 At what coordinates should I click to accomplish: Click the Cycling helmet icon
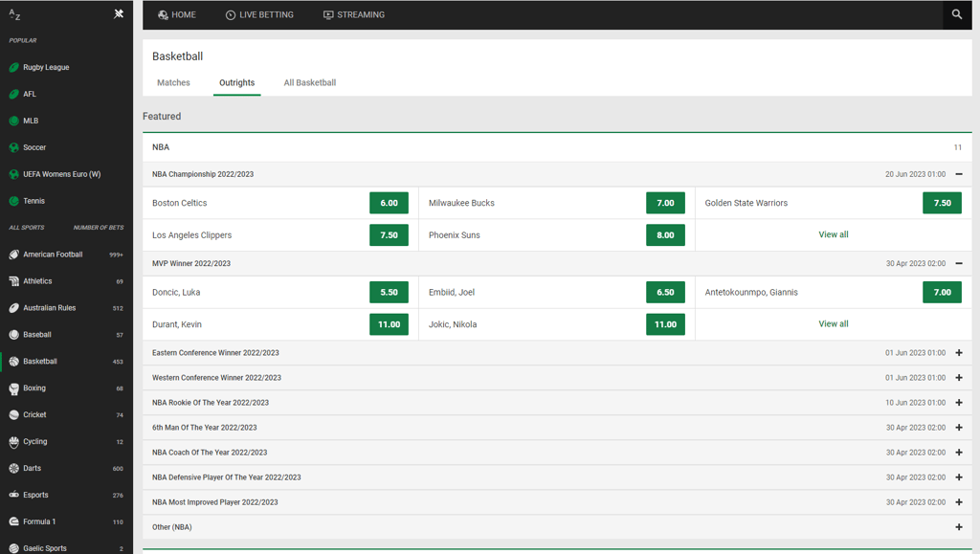click(13, 442)
